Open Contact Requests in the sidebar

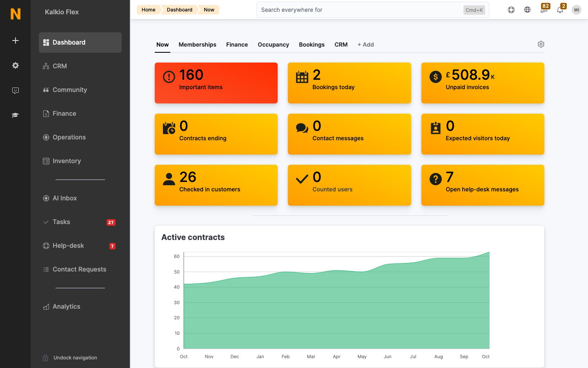click(x=80, y=269)
